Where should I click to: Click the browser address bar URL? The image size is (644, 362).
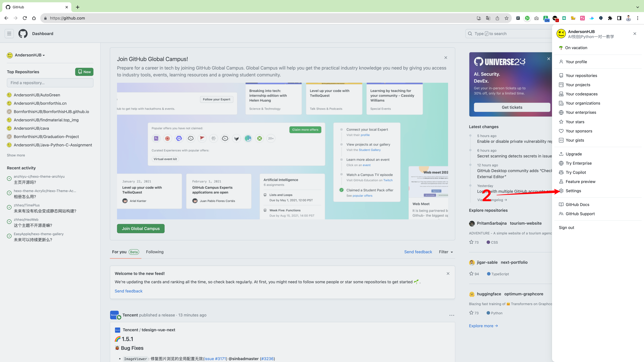click(x=67, y=18)
